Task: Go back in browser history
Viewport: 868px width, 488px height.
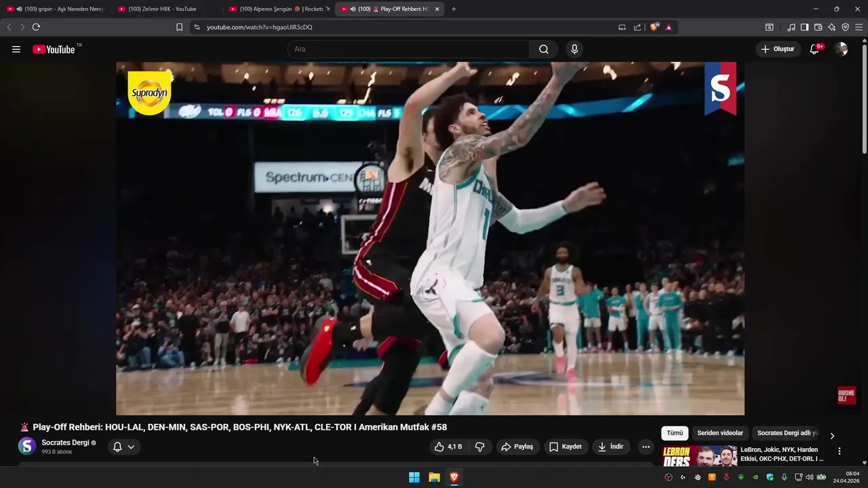Action: tap(9, 27)
